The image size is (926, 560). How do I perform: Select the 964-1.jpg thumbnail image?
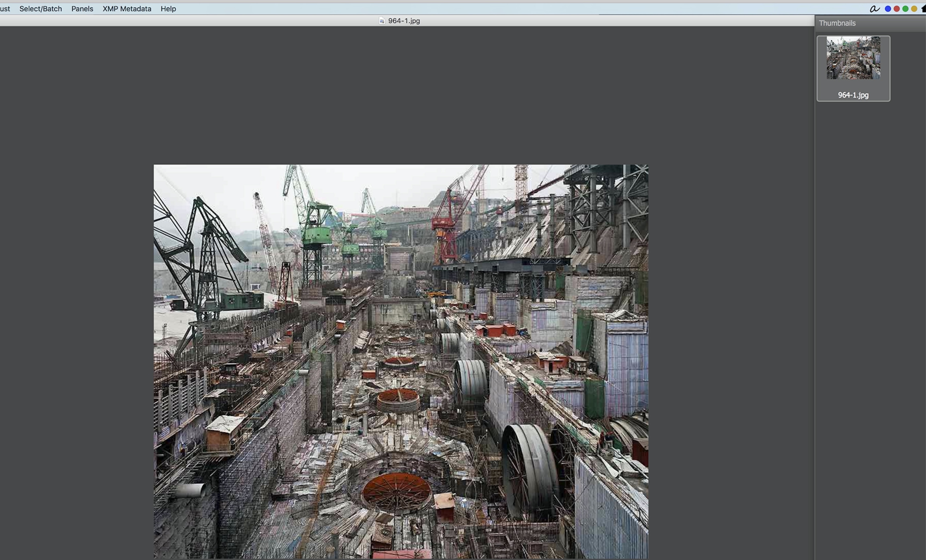(853, 58)
